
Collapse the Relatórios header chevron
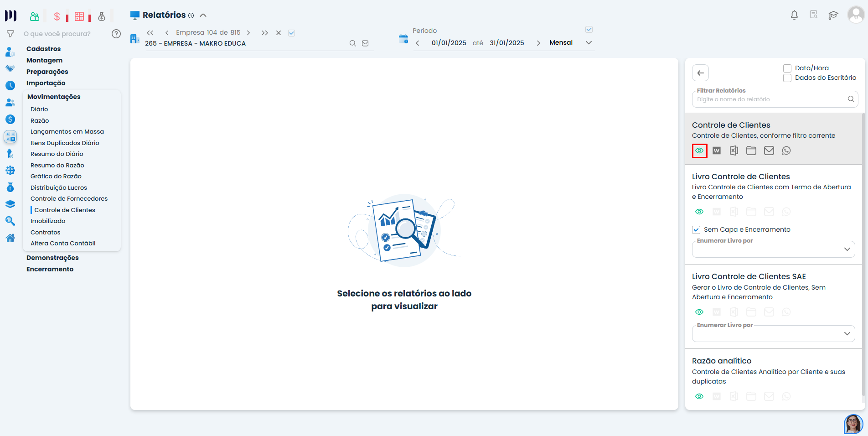click(203, 16)
